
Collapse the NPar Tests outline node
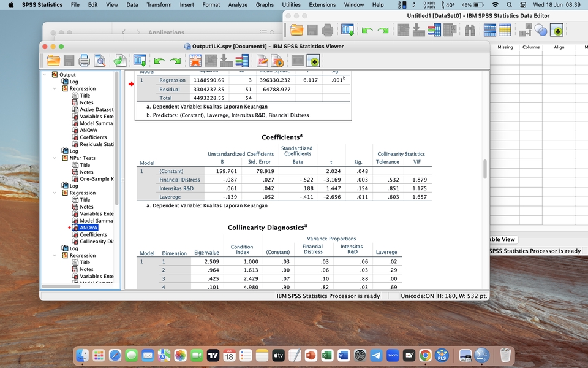[55, 158]
